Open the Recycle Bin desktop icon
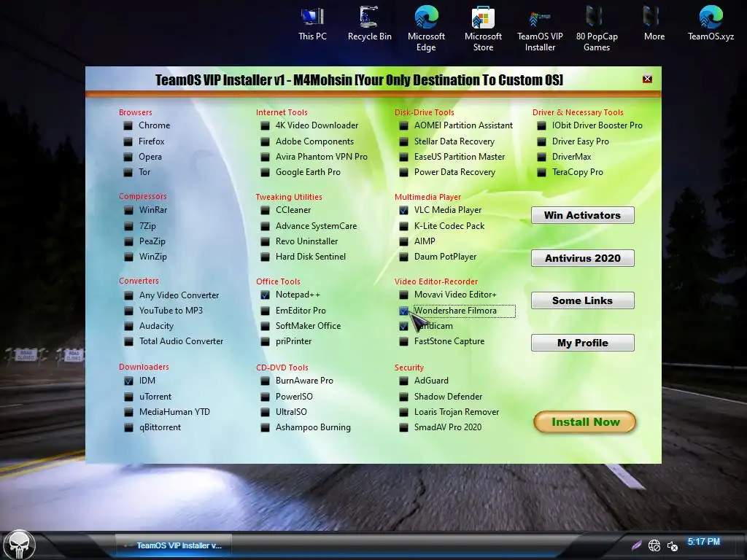This screenshot has height=560, width=747. click(x=370, y=24)
